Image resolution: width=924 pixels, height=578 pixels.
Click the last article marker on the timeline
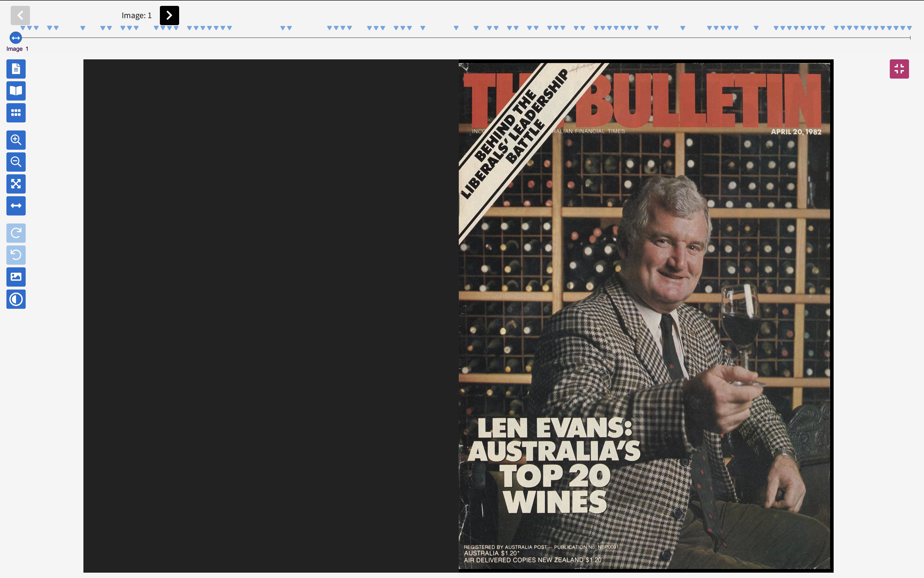pyautogui.click(x=910, y=28)
